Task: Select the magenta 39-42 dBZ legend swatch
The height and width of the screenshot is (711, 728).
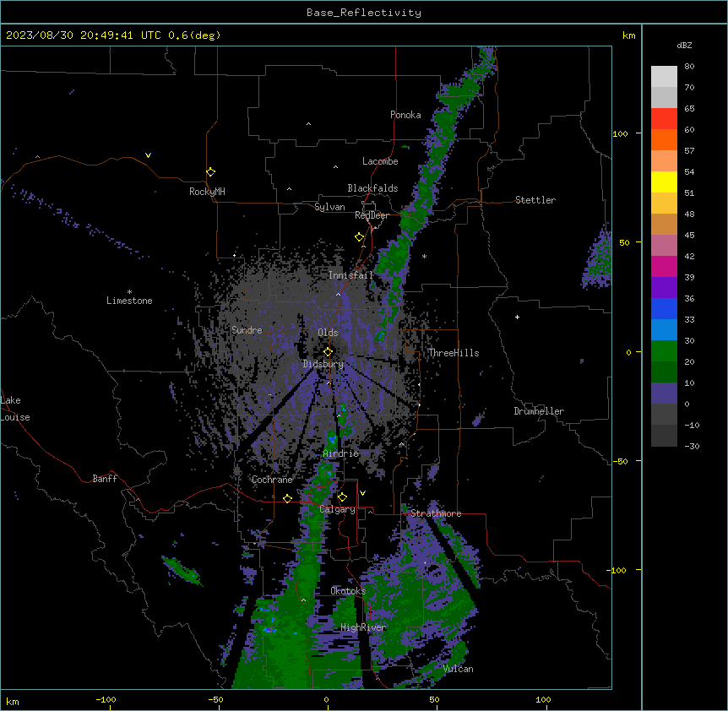Action: click(664, 266)
